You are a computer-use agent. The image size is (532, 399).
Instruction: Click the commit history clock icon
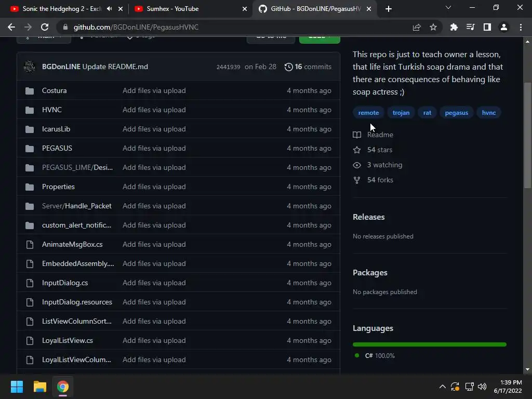tap(289, 67)
